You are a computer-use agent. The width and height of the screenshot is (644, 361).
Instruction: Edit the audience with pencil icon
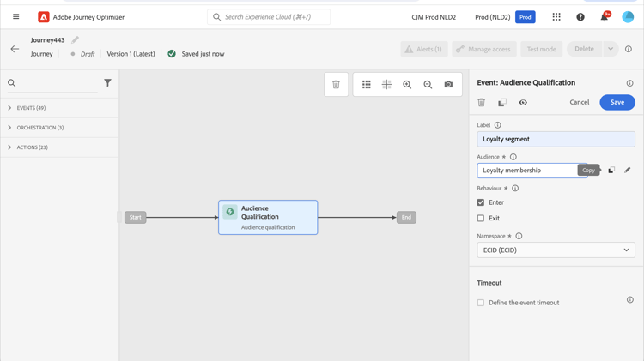click(x=628, y=170)
